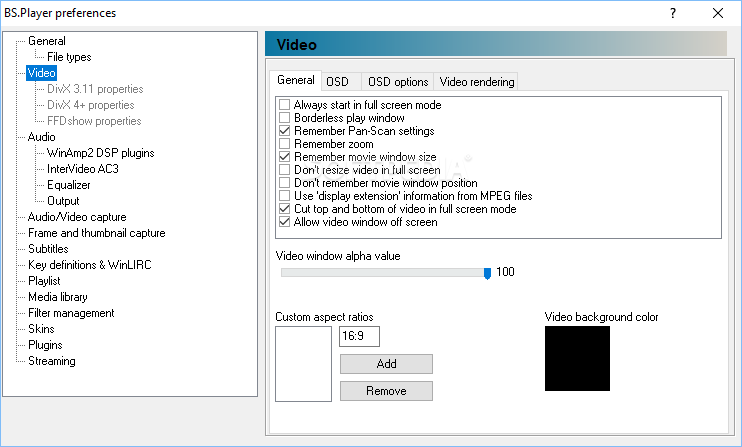742x447 pixels.
Task: Close the BS.Player preferences window
Action: click(x=718, y=13)
